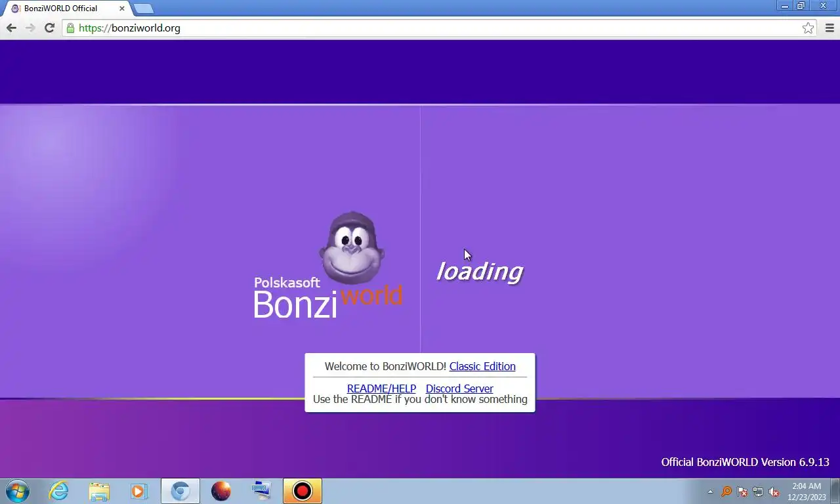Open the browser hamburger menu
840x504 pixels.
(x=829, y=28)
